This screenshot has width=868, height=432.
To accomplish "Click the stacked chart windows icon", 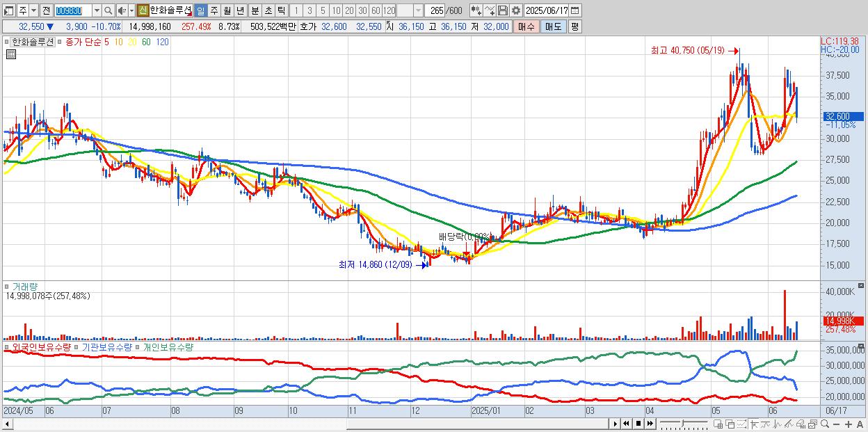I will coord(813,424).
